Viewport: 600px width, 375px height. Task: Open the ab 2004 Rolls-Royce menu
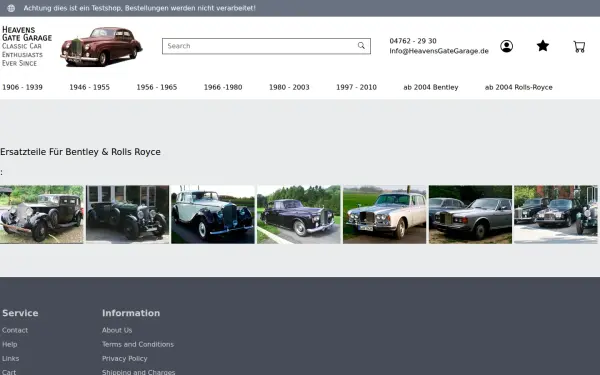click(519, 87)
